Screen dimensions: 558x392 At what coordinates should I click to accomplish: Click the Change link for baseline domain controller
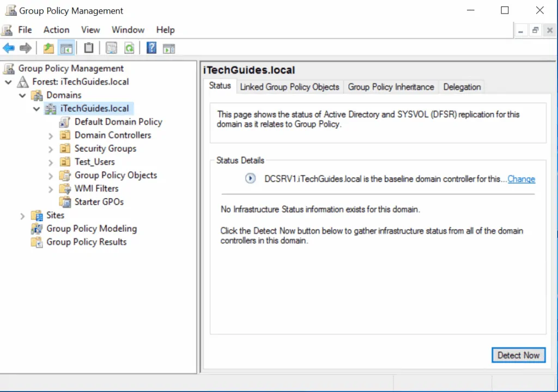click(521, 179)
